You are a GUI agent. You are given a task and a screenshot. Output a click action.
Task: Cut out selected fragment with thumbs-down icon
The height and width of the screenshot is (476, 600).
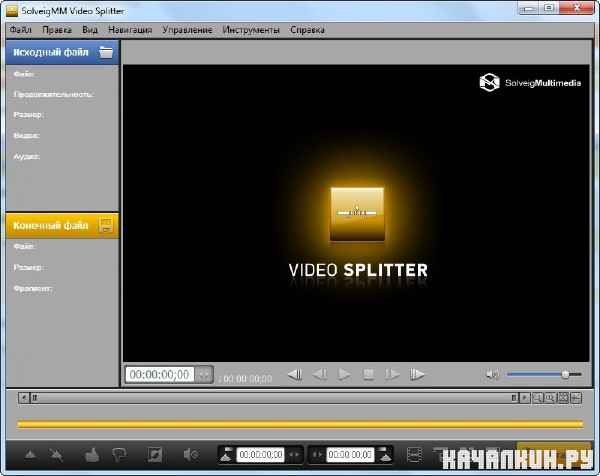(119, 455)
